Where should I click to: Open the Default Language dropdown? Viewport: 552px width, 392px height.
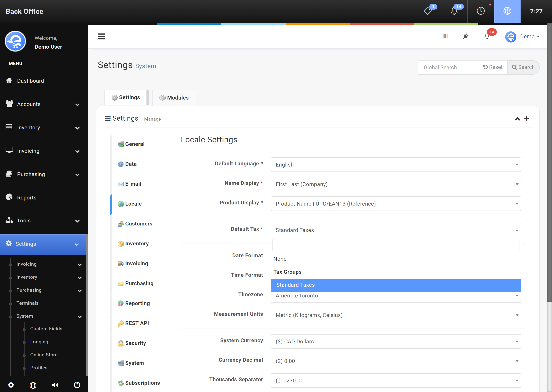pos(395,165)
